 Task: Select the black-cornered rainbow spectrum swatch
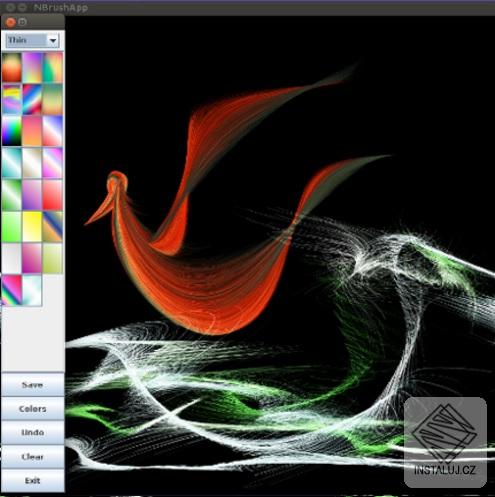click(12, 131)
